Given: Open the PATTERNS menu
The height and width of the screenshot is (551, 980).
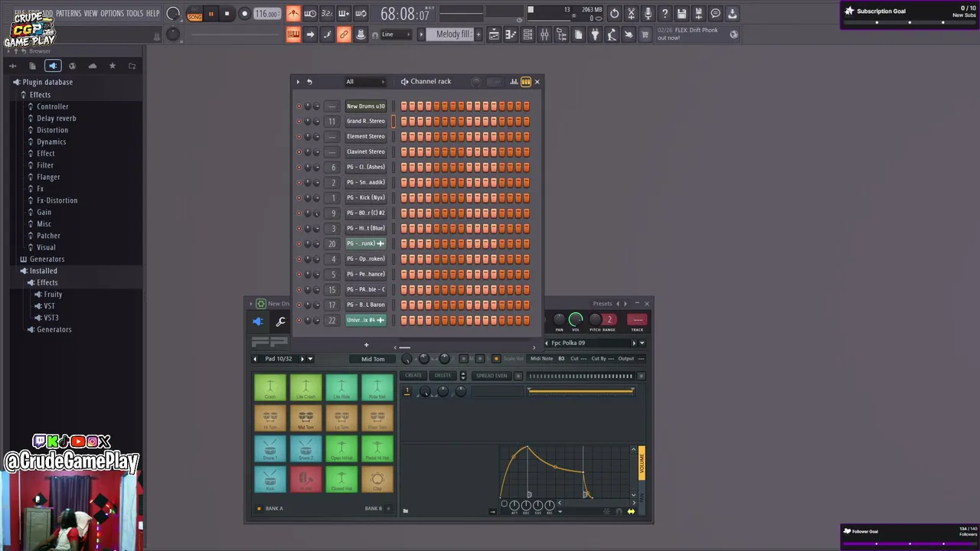Looking at the screenshot, I should (68, 13).
